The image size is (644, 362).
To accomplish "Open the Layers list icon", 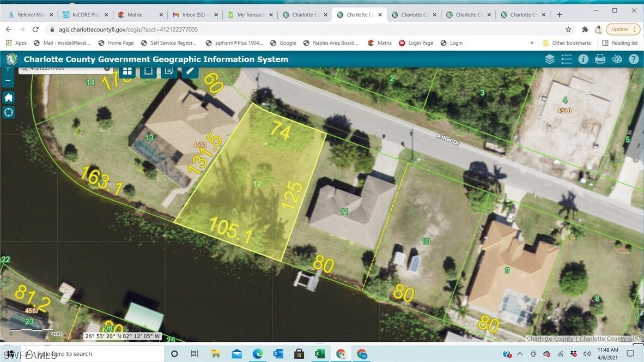I will 549,58.
